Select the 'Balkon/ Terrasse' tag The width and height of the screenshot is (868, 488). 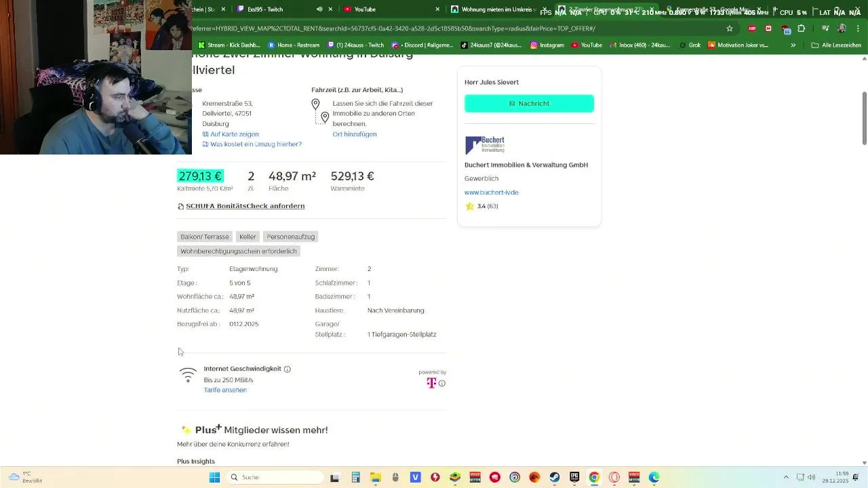(x=205, y=237)
